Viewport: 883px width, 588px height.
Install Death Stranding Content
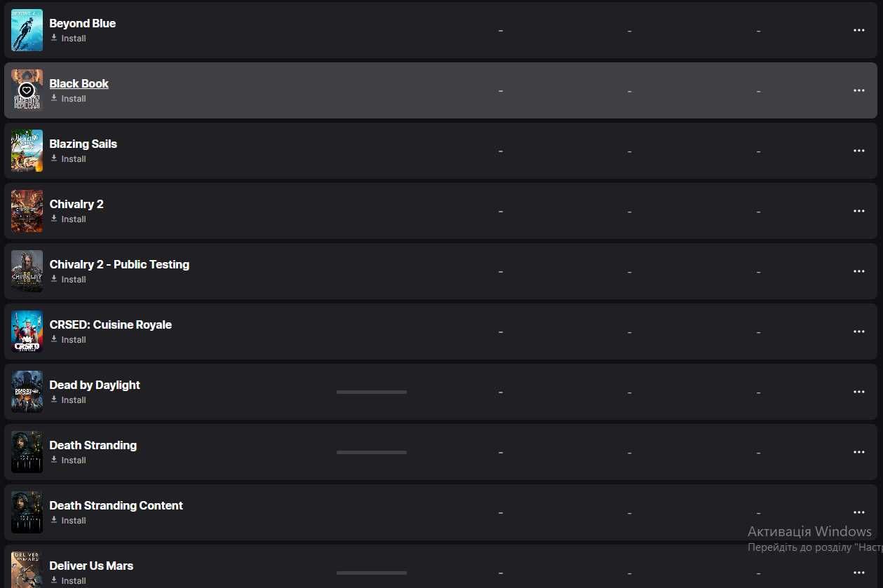pyautogui.click(x=68, y=521)
